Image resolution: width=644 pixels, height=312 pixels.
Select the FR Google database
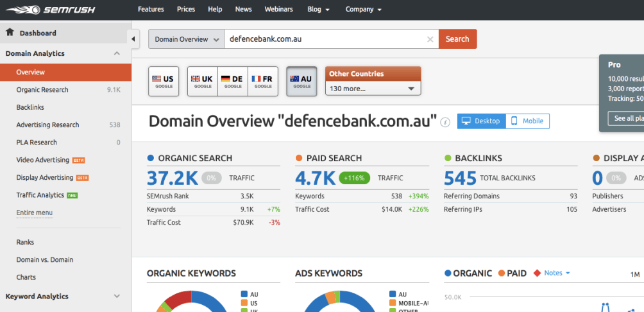coord(263,82)
